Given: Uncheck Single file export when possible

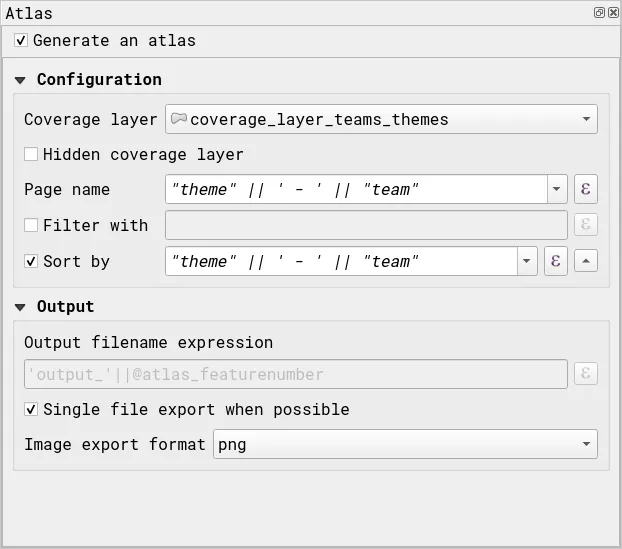Looking at the screenshot, I should [31, 409].
